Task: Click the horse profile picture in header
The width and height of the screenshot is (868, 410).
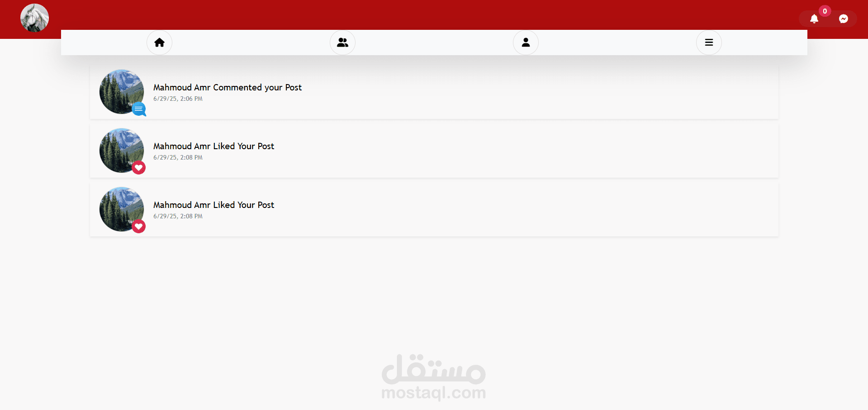Action: click(x=34, y=18)
